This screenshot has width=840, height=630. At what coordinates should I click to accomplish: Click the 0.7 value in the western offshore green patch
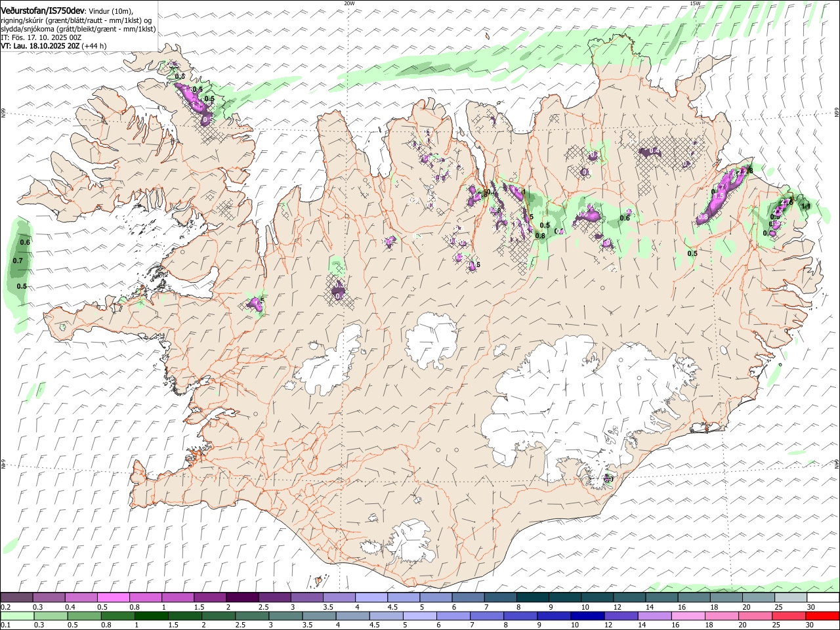[x=18, y=261]
